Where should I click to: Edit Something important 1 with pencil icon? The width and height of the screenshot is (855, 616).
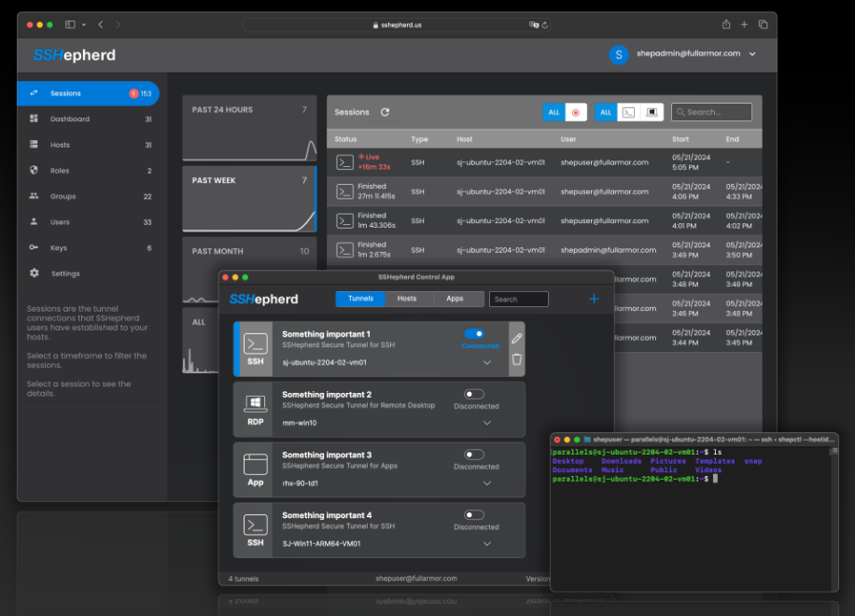coord(517,339)
